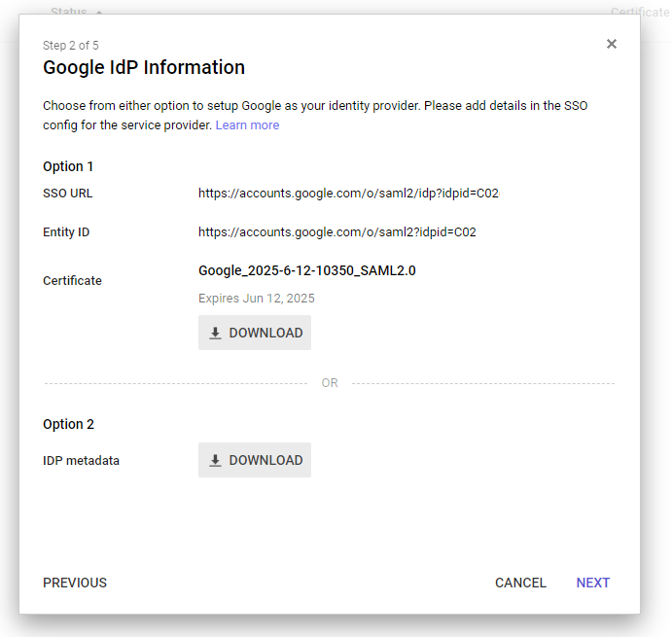Click CANCEL to abort setup
Image resolution: width=672 pixels, height=637 pixels.
click(x=520, y=583)
